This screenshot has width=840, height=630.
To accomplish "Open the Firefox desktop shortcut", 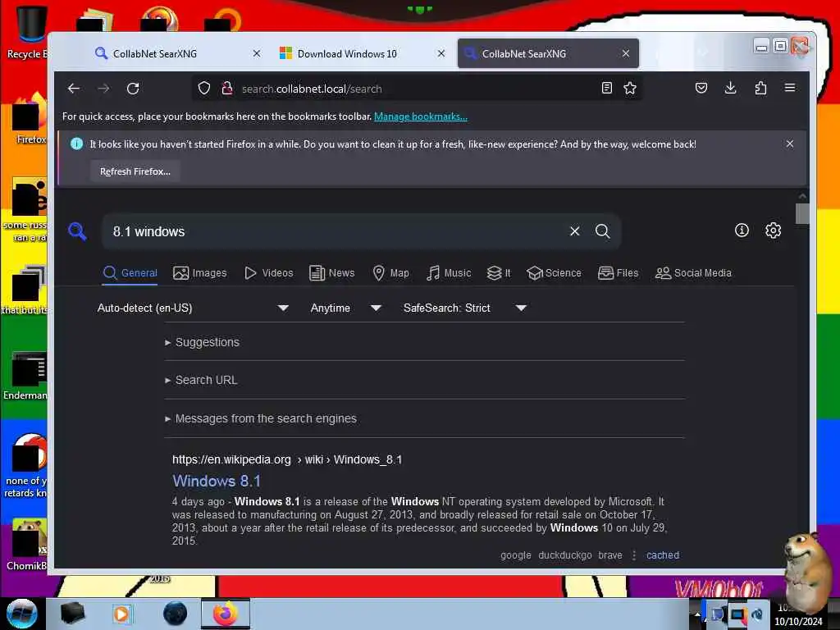I will [30, 119].
